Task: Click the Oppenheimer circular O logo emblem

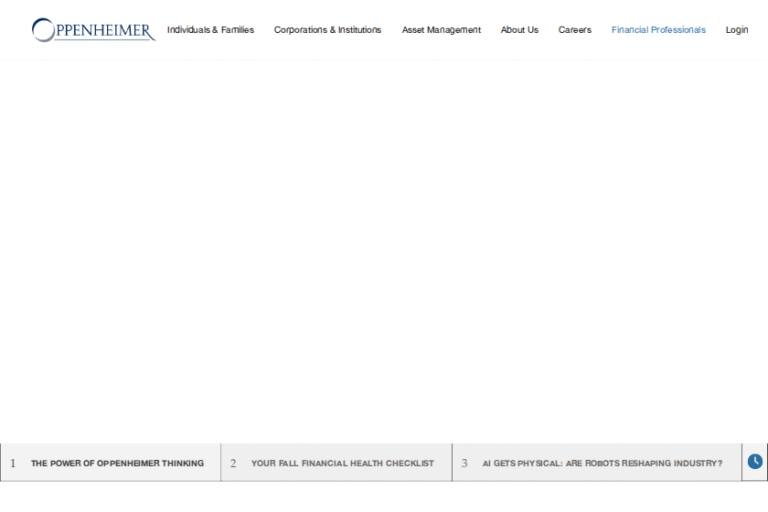Action: point(43,30)
